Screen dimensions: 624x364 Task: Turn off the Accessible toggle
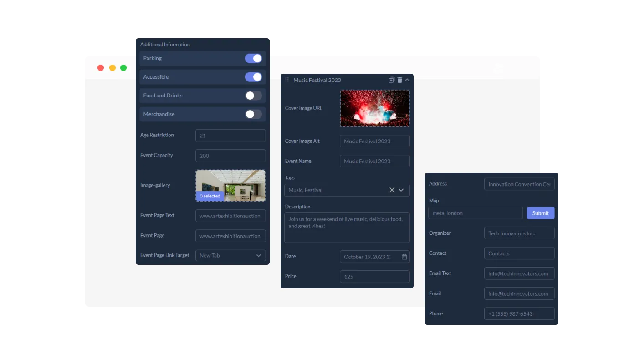pos(253,77)
